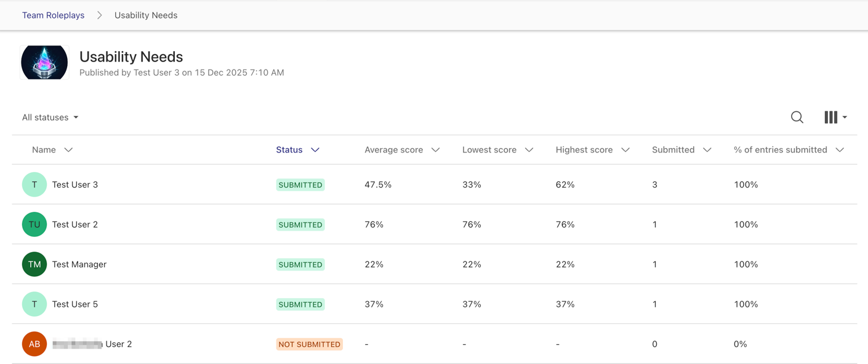Expand the Submitted column chevron
The width and height of the screenshot is (868, 364).
pos(707,150)
